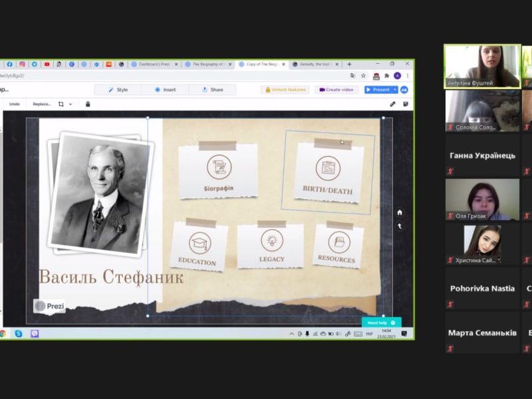532x399 pixels.
Task: Show hidden system tray icons
Action: click(293, 333)
